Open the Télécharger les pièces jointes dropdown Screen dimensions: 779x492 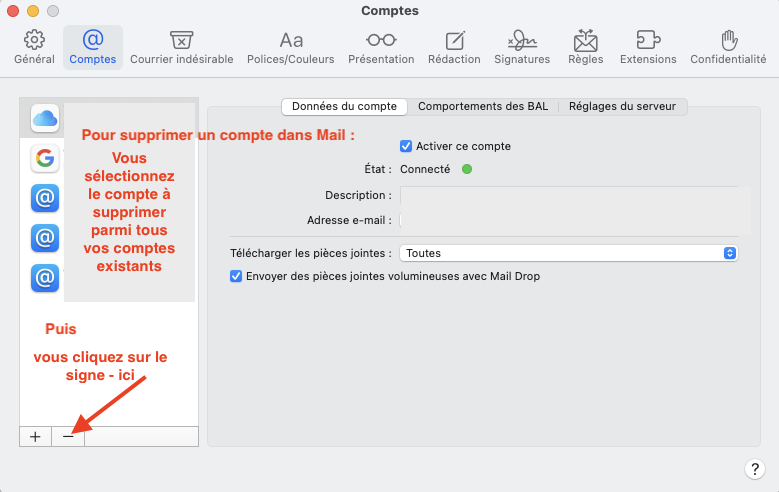[568, 253]
